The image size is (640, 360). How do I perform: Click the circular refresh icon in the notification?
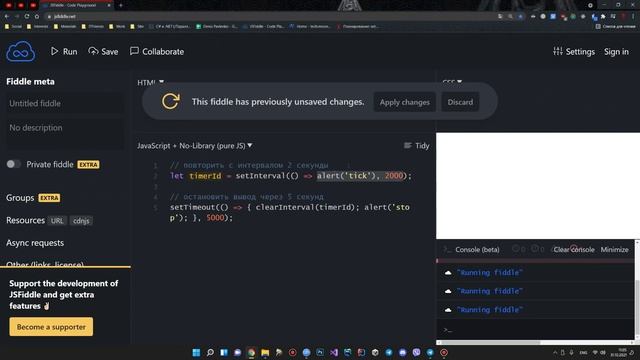171,101
